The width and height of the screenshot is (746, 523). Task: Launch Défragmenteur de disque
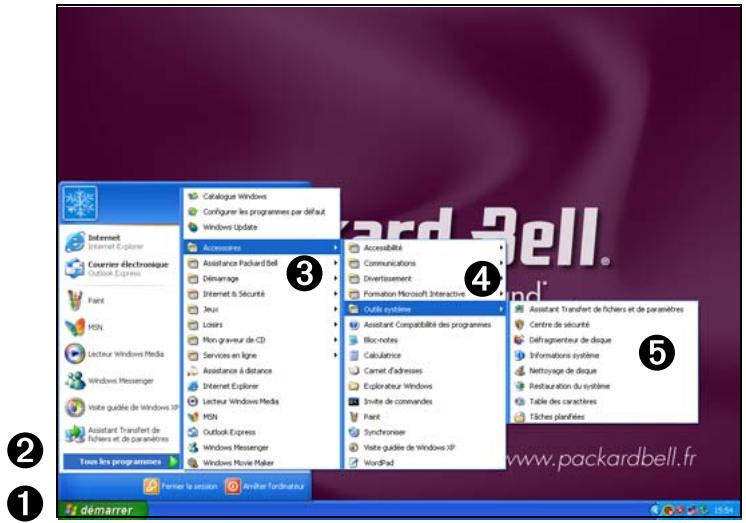point(604,340)
